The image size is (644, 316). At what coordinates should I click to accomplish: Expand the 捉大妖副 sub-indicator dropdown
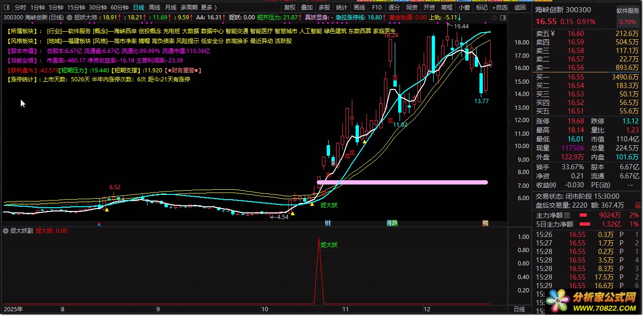pyautogui.click(x=6, y=231)
